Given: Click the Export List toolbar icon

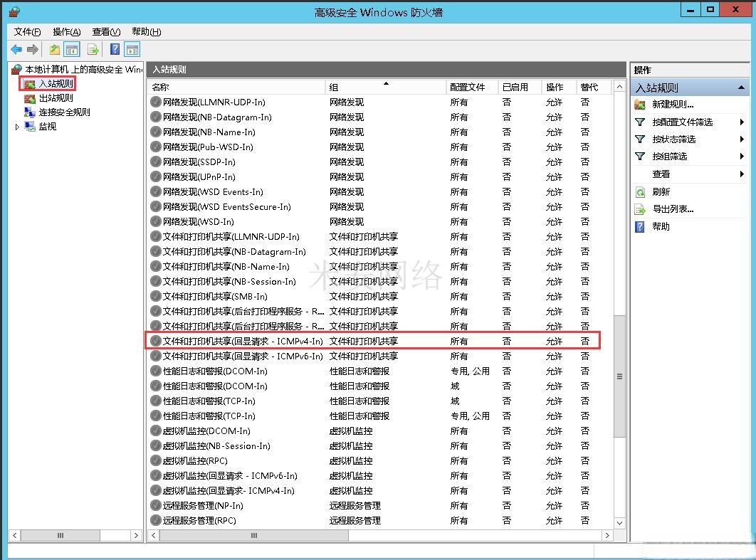Looking at the screenshot, I should [x=93, y=50].
